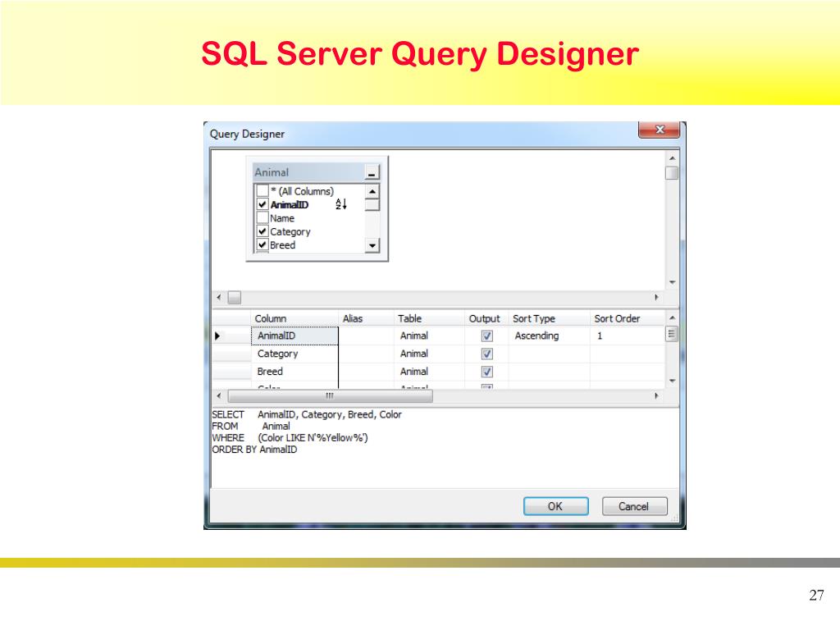
Task: Click the Column grid header
Action: (294, 318)
